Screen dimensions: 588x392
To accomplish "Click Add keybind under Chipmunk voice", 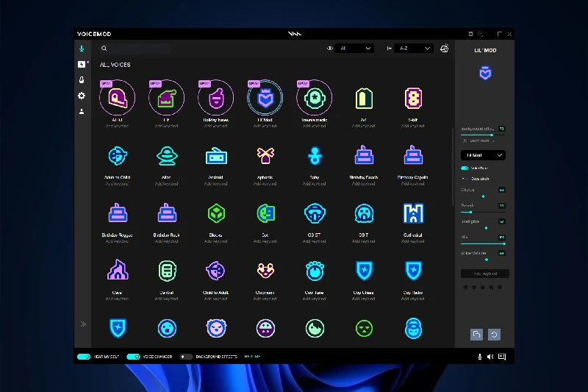I will 265,299.
